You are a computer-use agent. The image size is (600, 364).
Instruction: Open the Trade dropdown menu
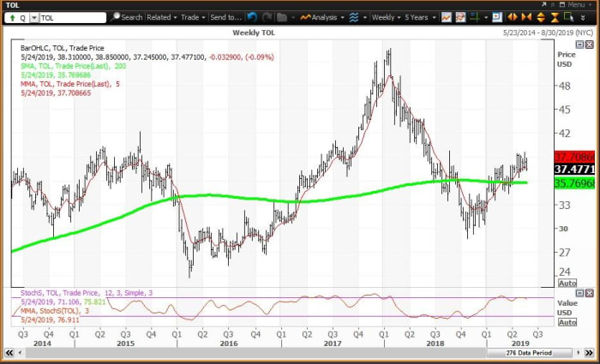(x=191, y=17)
